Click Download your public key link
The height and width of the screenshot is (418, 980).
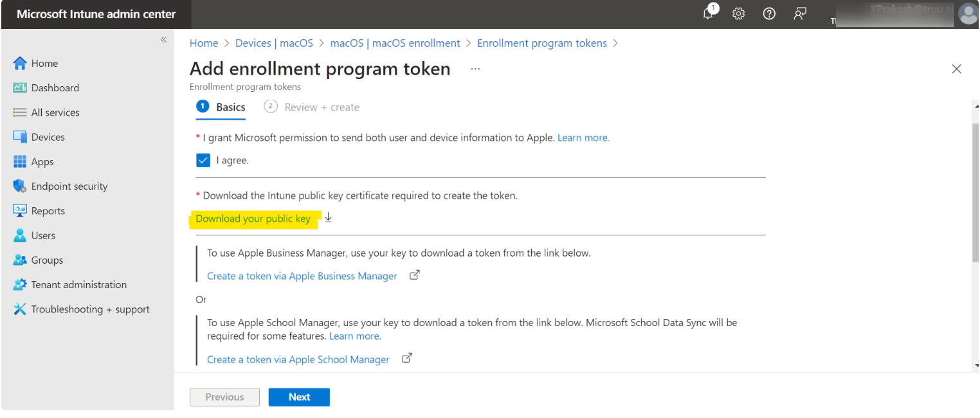[253, 219]
